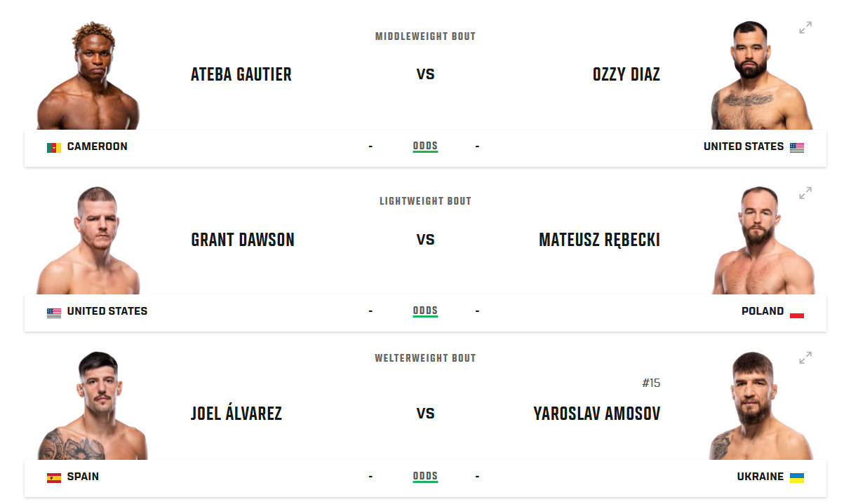Click United States flag under Grant Dawson
The width and height of the screenshot is (851, 504).
(54, 313)
